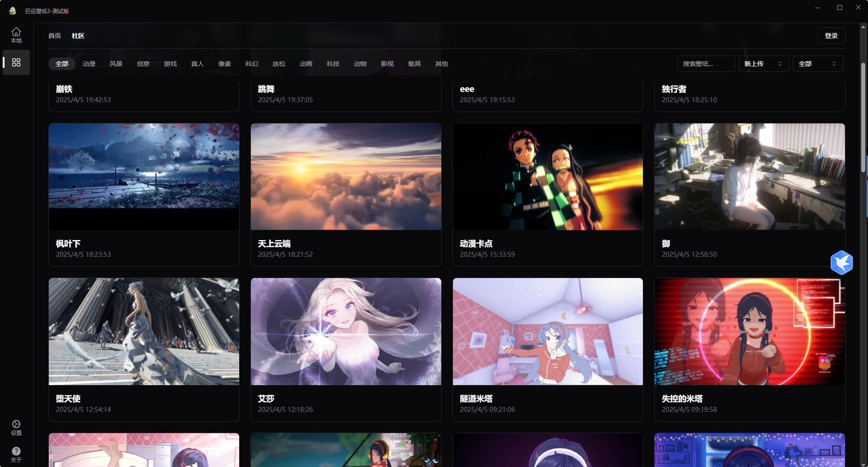Click the 艾莎 title text
This screenshot has height=467, width=868.
coord(266,399)
